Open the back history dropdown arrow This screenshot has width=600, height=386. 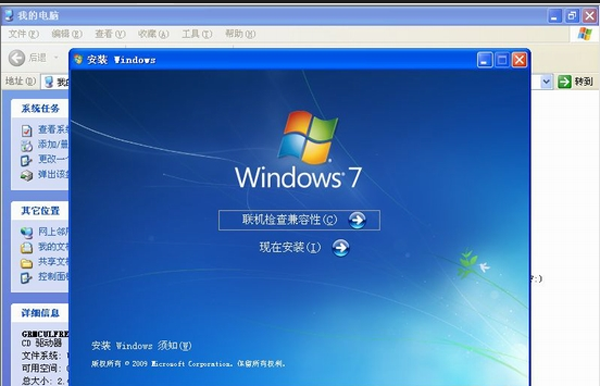click(x=56, y=58)
